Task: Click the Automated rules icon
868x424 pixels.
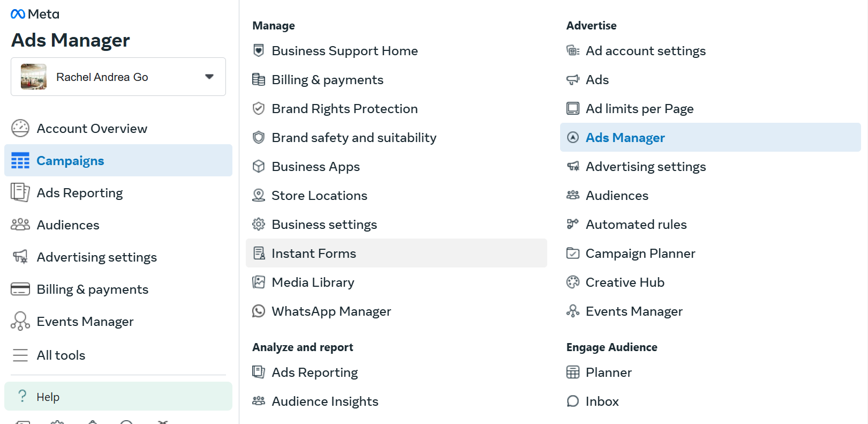Action: point(573,224)
